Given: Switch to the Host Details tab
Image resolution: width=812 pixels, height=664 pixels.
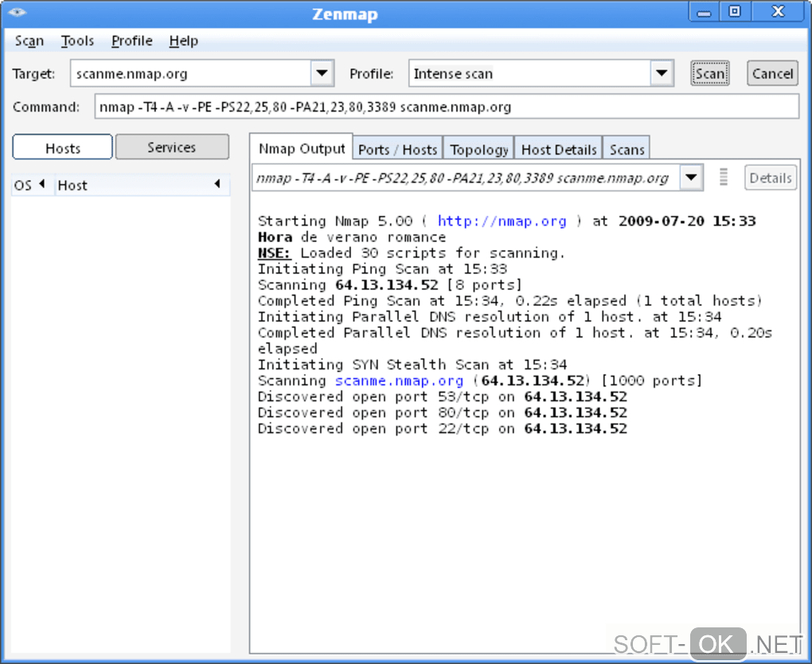Looking at the screenshot, I should click(x=558, y=150).
